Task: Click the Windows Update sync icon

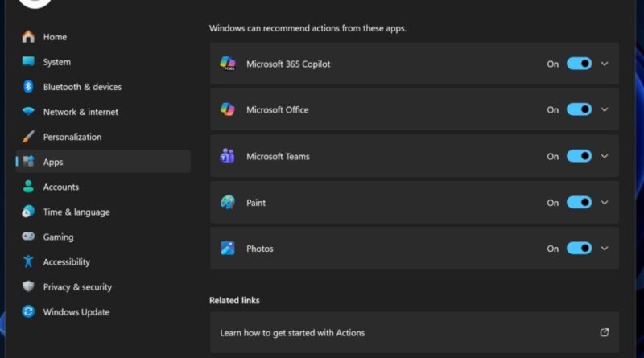Action: pos(28,311)
